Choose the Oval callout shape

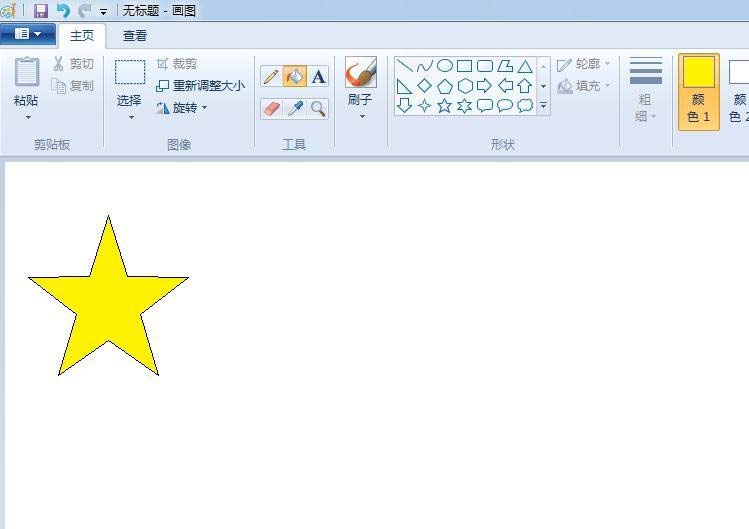(505, 106)
